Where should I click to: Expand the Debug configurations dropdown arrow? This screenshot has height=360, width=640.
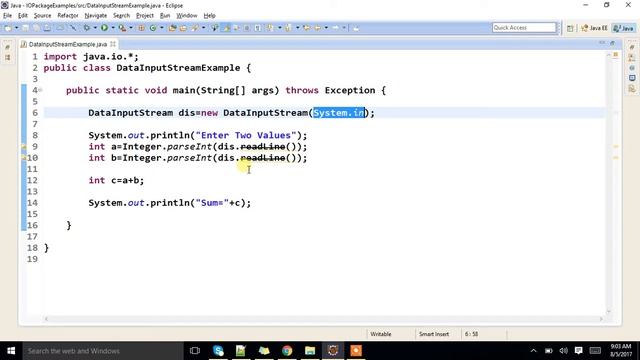(95, 28)
